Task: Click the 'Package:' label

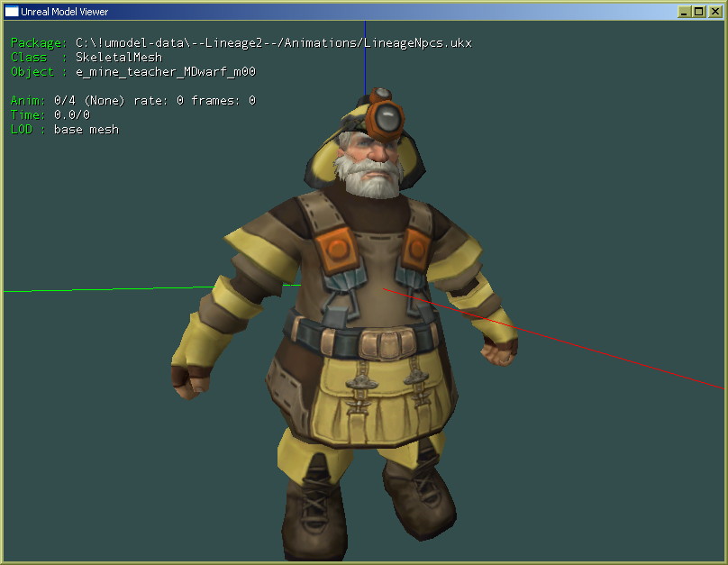Action: 39,43
